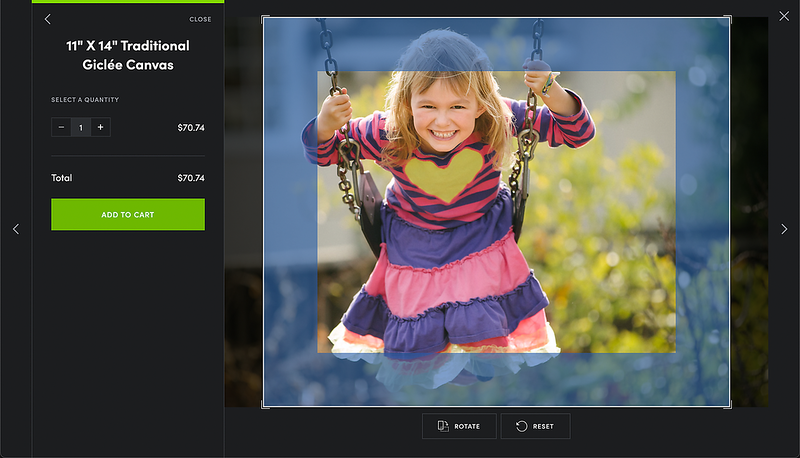Click the Rotate button
Viewport: 800px width, 458px height.
point(459,426)
